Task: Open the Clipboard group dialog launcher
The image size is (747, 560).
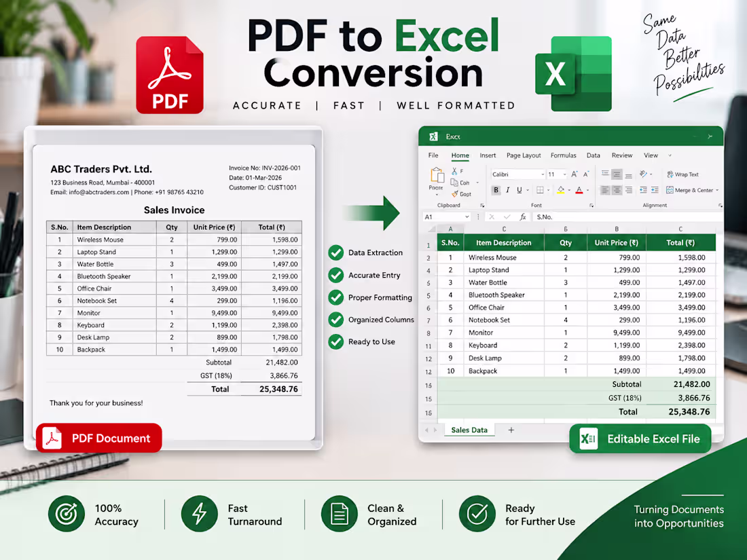Action: pos(482,205)
